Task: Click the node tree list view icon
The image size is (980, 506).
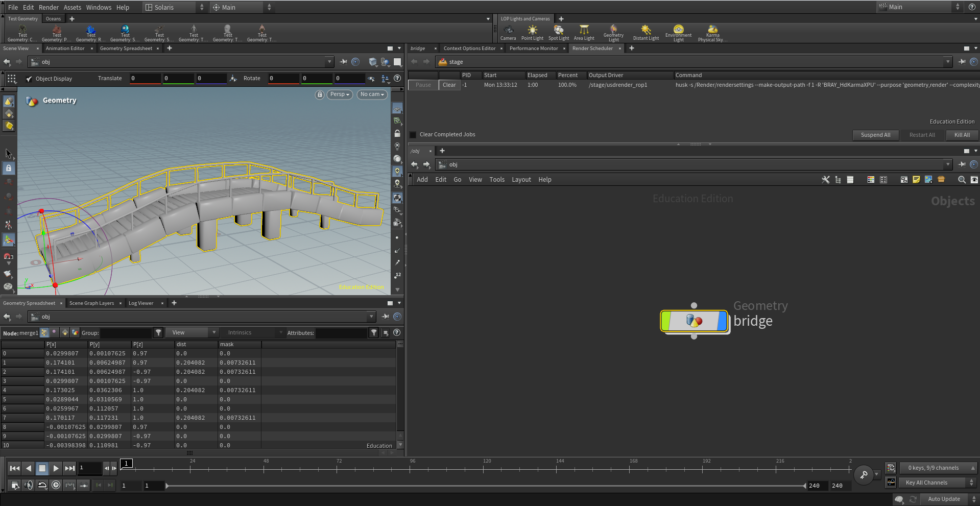Action: click(838, 180)
